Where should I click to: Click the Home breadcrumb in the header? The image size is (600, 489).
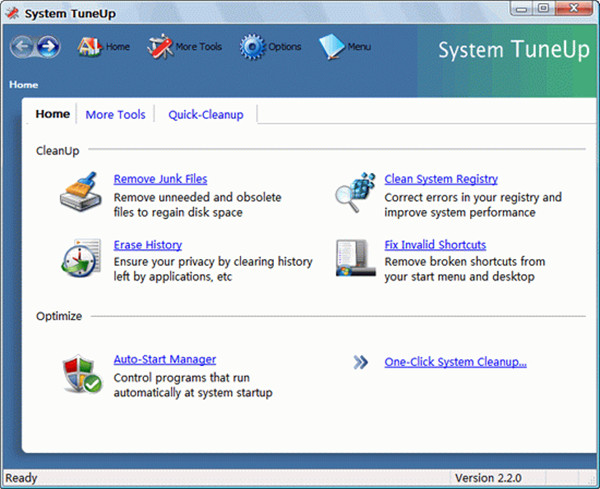tap(24, 85)
